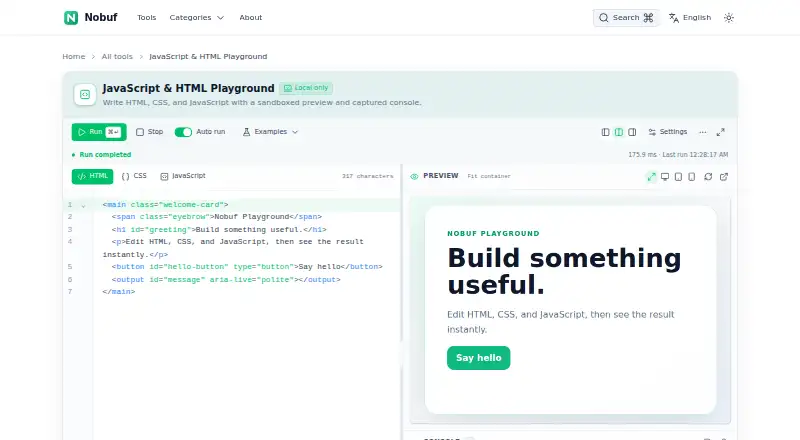Viewport: 800px width, 440px height.
Task: Change language from English
Action: tap(690, 18)
